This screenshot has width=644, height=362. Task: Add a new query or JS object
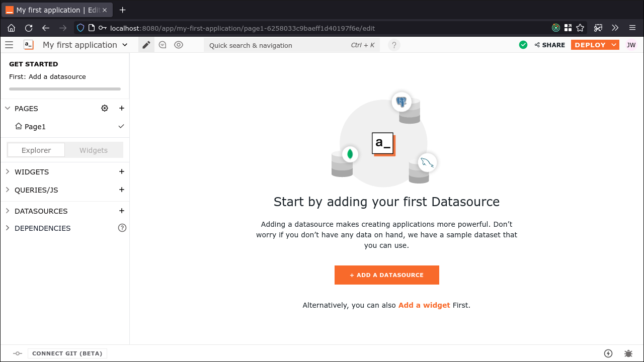121,190
